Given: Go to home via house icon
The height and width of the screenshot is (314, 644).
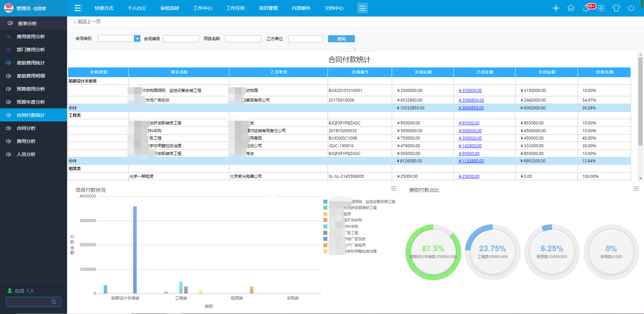Looking at the screenshot, I should click(x=571, y=8).
